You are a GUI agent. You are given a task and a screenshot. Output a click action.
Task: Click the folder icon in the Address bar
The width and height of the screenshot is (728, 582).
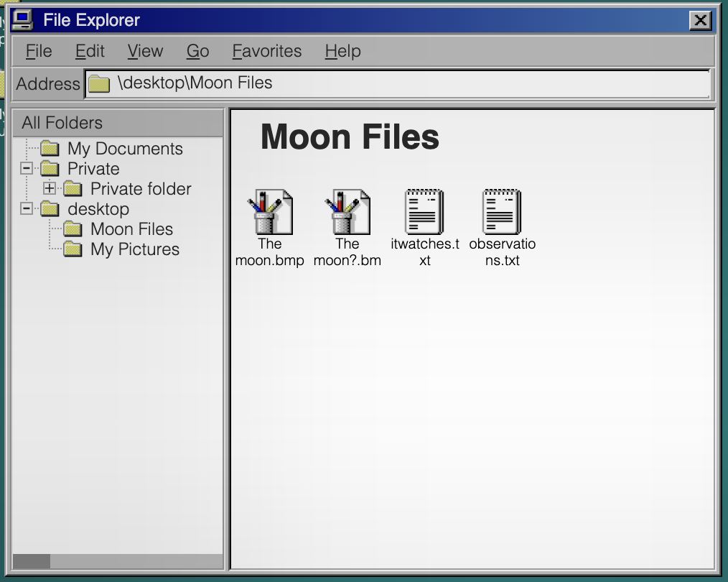click(x=99, y=83)
